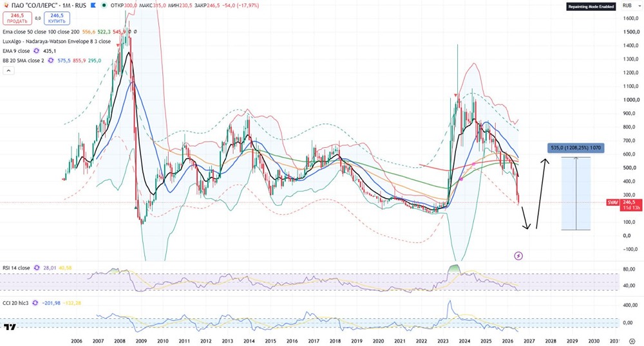Select the LuxAlgo Nadaraya-Watson Envelope legend
Screen dimensions: 644x346
click(x=57, y=41)
